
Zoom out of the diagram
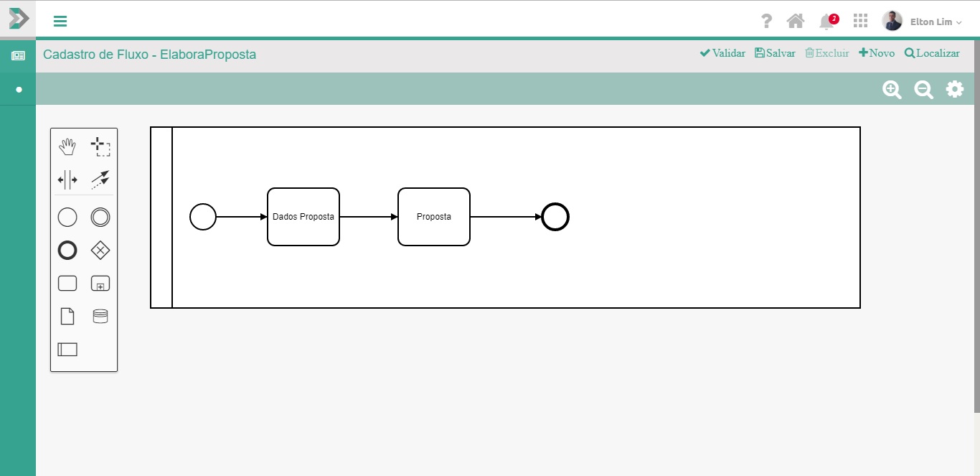pyautogui.click(x=923, y=90)
